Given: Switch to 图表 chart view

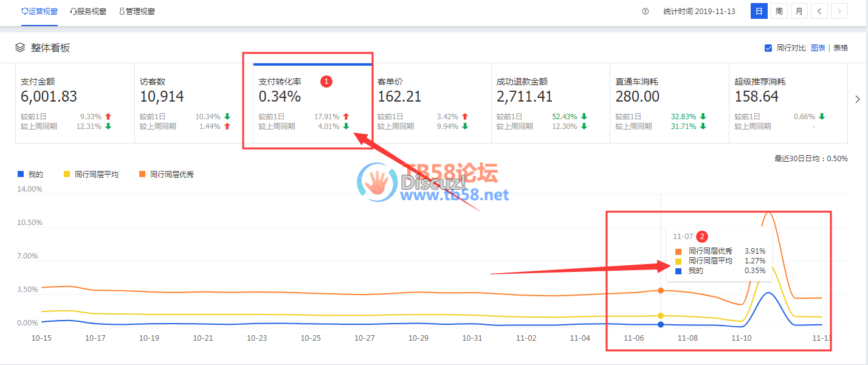Looking at the screenshot, I should click(818, 48).
